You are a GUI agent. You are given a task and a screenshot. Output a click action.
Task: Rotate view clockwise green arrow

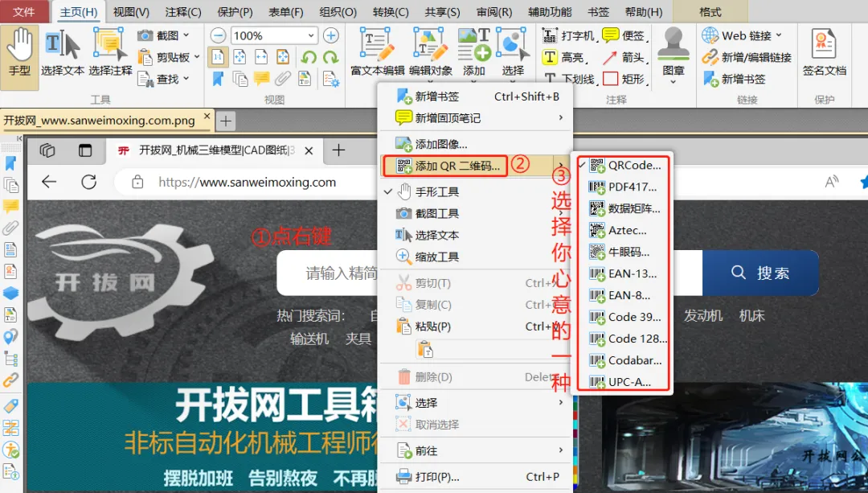tap(330, 57)
